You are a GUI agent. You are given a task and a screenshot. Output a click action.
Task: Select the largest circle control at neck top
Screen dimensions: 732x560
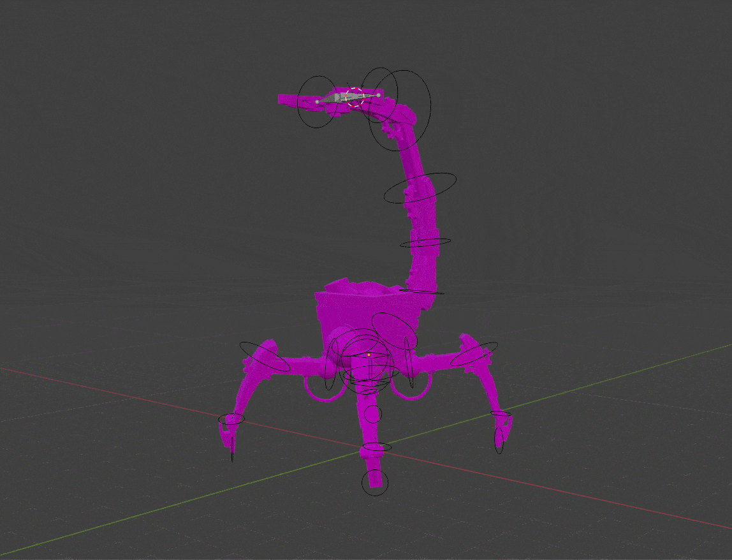[431, 105]
